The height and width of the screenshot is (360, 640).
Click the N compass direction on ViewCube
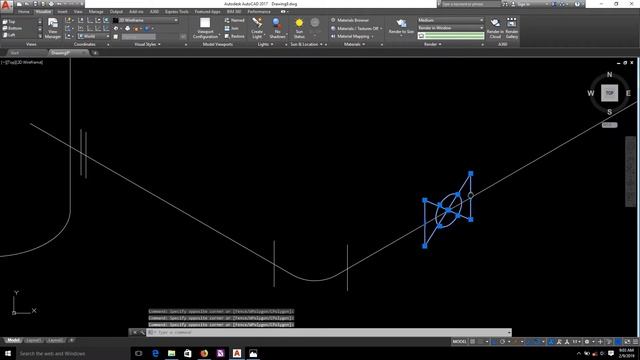[x=609, y=75]
